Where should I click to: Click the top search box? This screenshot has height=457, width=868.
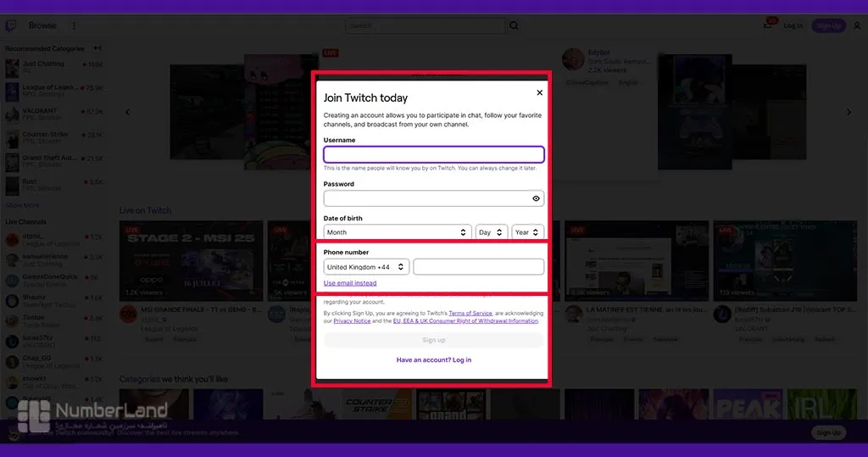pos(426,25)
